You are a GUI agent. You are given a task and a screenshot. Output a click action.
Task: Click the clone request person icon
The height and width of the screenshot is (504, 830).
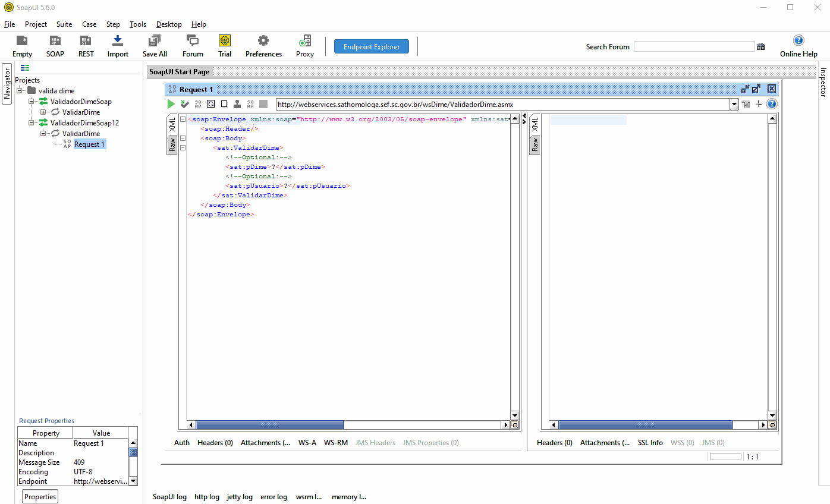pos(237,104)
